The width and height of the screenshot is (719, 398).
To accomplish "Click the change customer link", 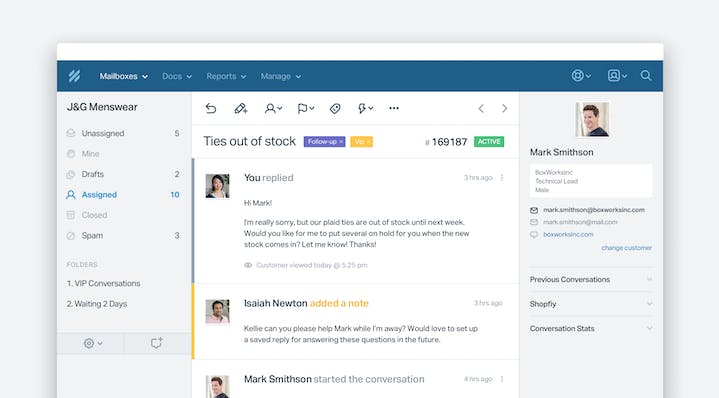I will click(626, 248).
